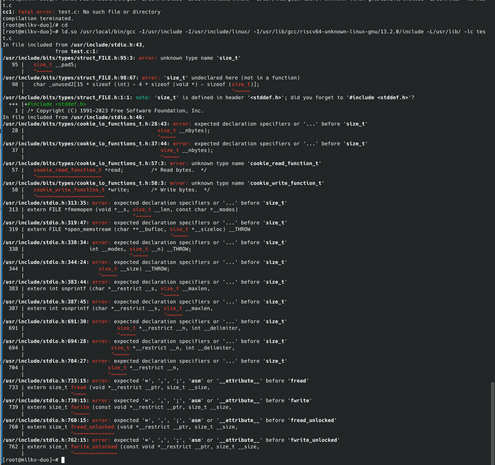Viewport: 495px width, 465px height.
Task: Click the '[root@milkv-duo]/# cd' prompt line
Action: 35,25
